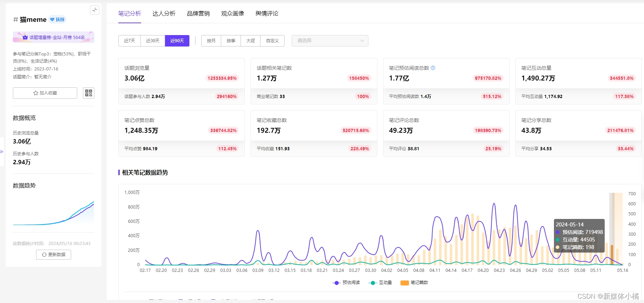Click 344551.8% growth badge
644x303 pixels.
click(x=621, y=78)
